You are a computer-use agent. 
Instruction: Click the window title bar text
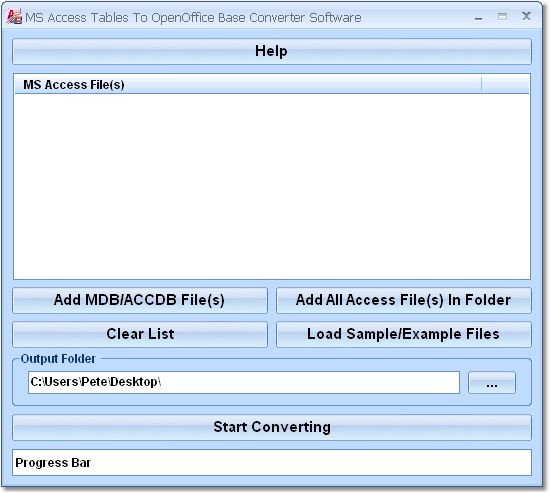point(193,18)
